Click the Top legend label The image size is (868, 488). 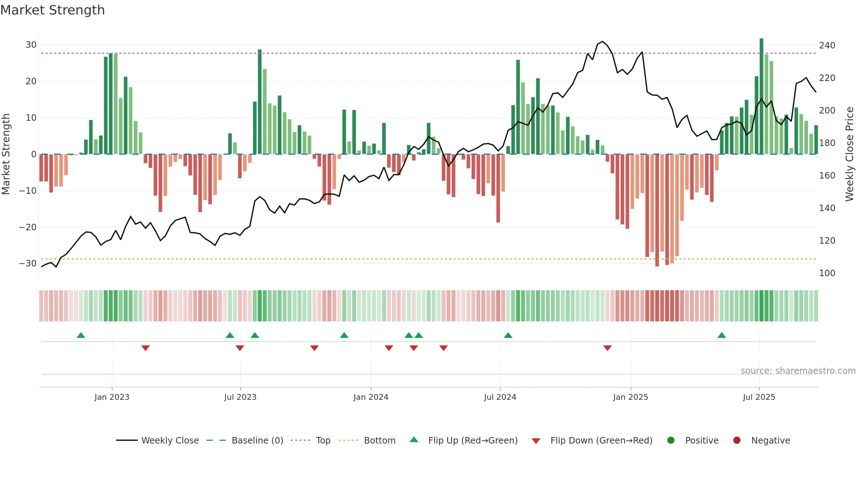pyautogui.click(x=323, y=440)
